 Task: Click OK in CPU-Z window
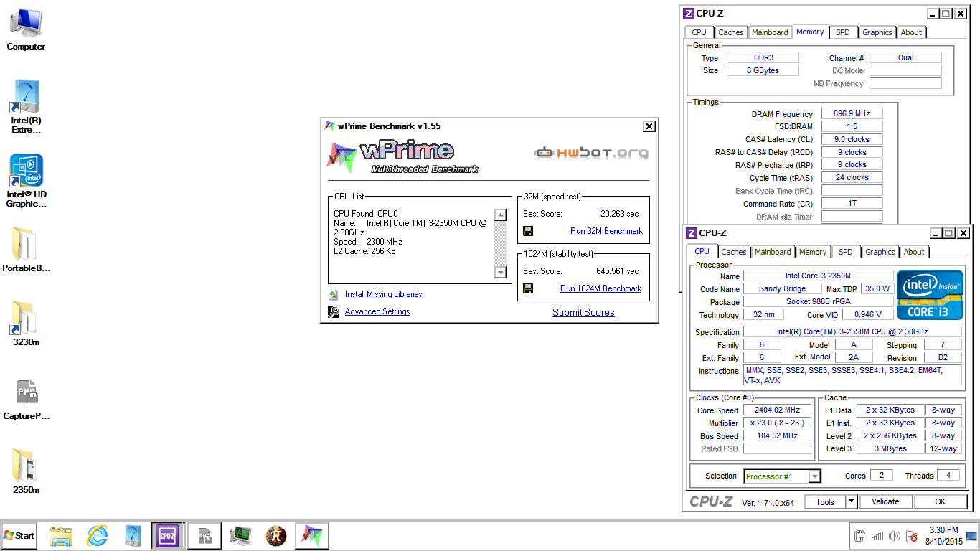(940, 502)
